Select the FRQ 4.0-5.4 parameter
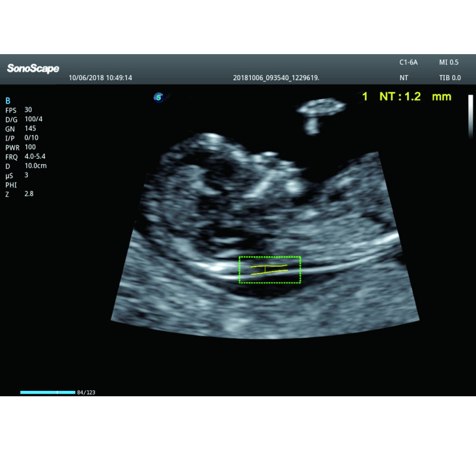The width and height of the screenshot is (476, 451). tap(26, 156)
